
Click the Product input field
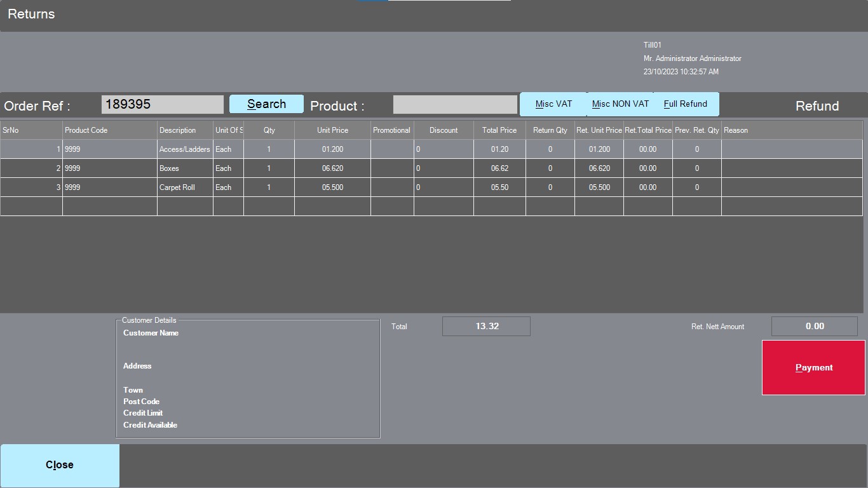(455, 104)
